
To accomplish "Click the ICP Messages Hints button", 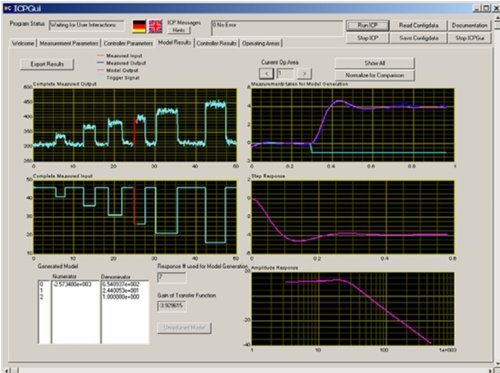I will click(179, 30).
